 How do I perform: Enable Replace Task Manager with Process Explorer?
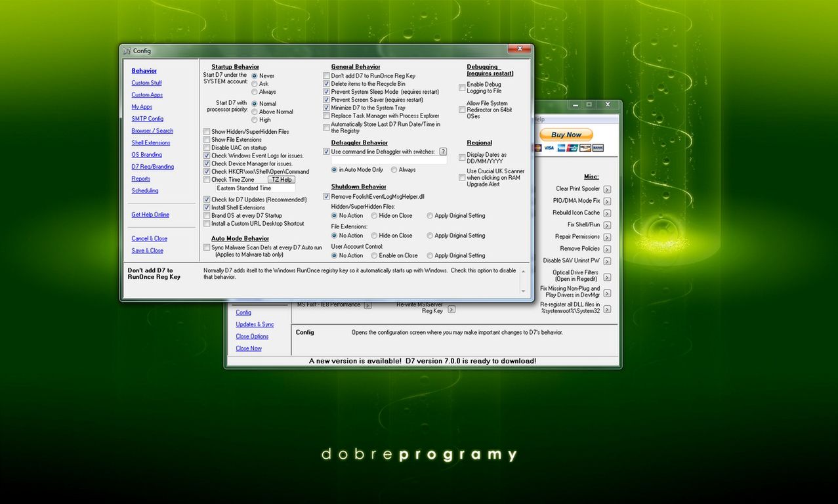[x=326, y=115]
